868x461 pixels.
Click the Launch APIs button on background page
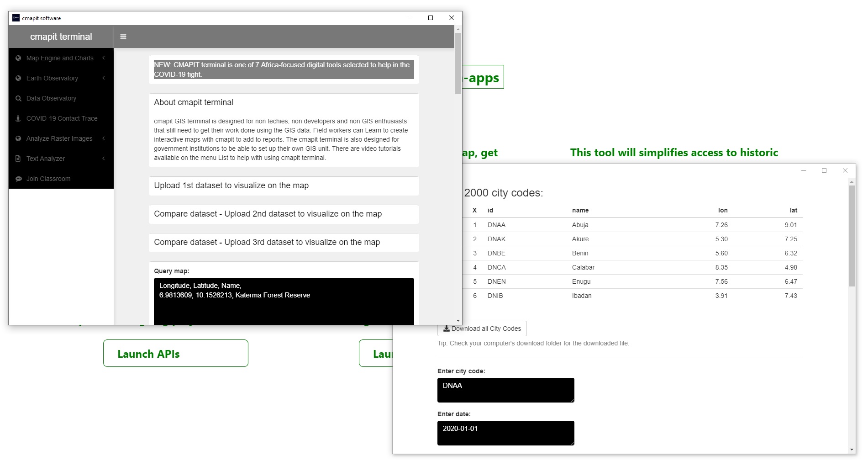pyautogui.click(x=176, y=353)
